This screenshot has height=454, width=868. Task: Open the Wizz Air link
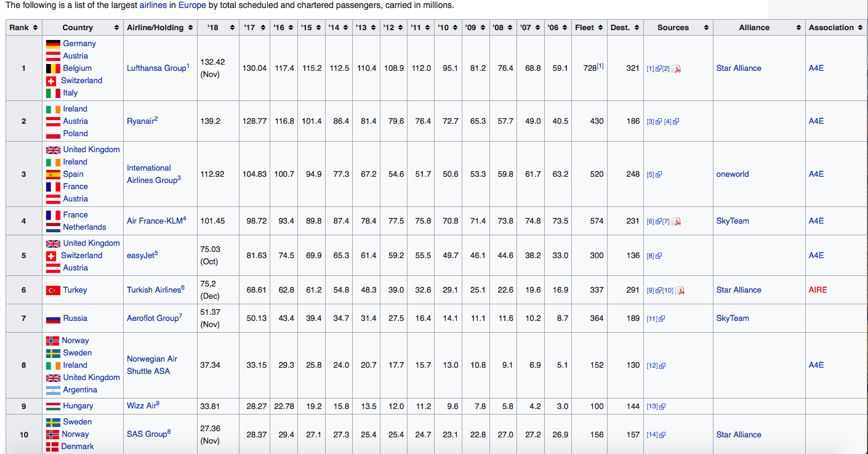click(141, 406)
